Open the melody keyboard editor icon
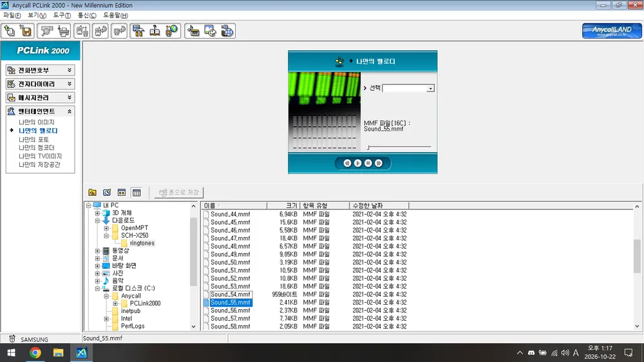The image size is (644, 362). click(x=193, y=31)
